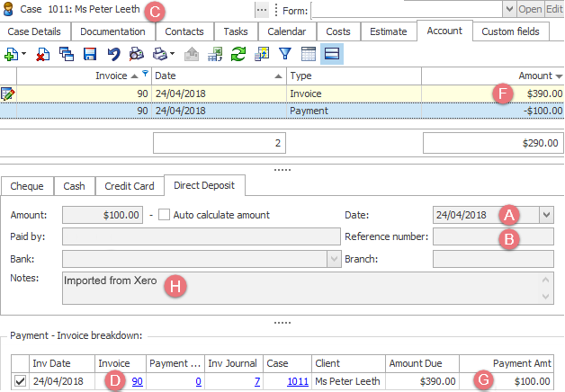This screenshot has height=392, width=565.
Task: Click the Open button
Action: pyautogui.click(x=530, y=9)
